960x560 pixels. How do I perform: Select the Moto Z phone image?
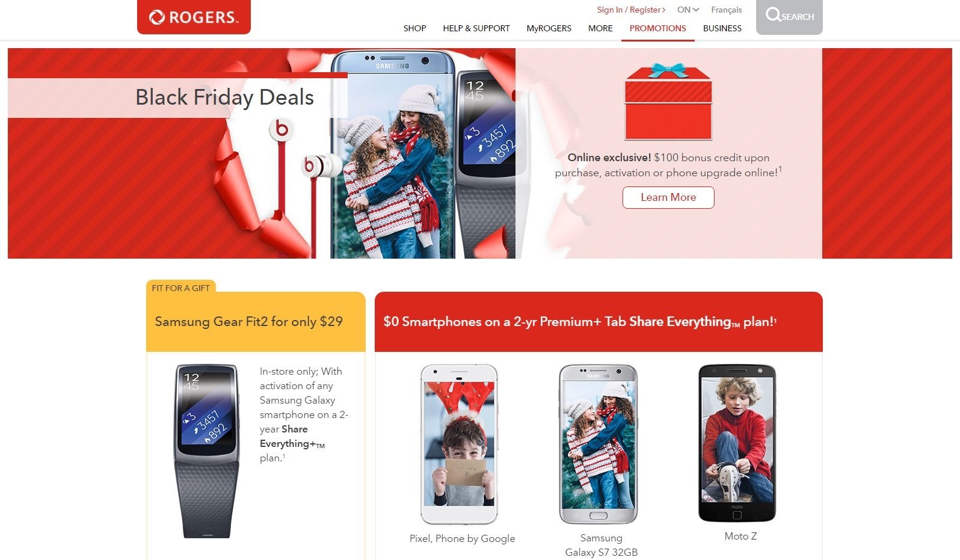coord(737,443)
